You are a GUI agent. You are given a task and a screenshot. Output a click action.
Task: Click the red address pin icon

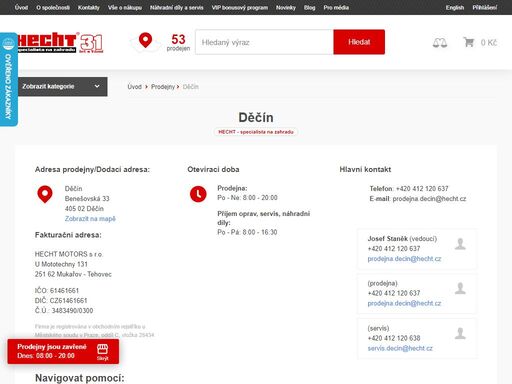coord(45,194)
